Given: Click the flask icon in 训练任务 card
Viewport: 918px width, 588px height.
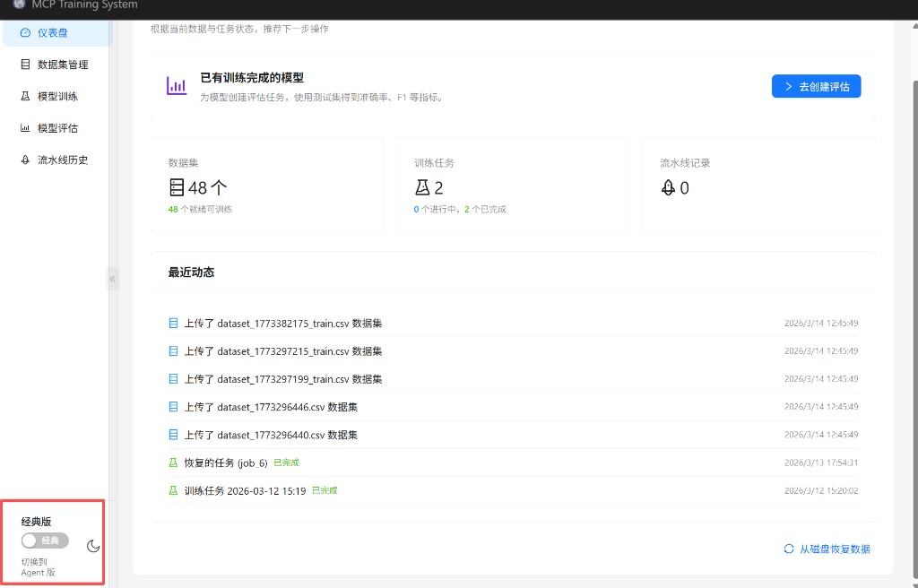Looking at the screenshot, I should click(422, 187).
